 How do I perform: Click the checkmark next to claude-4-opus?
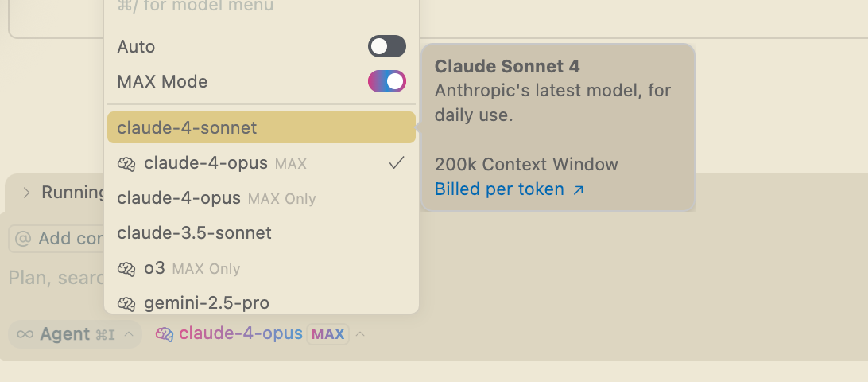(397, 163)
